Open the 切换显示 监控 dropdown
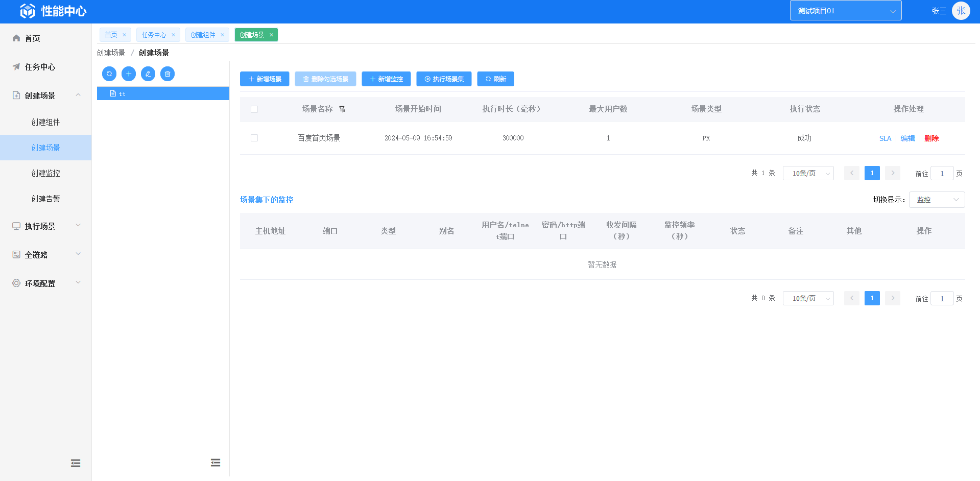Image resolution: width=980 pixels, height=481 pixels. 937,200
